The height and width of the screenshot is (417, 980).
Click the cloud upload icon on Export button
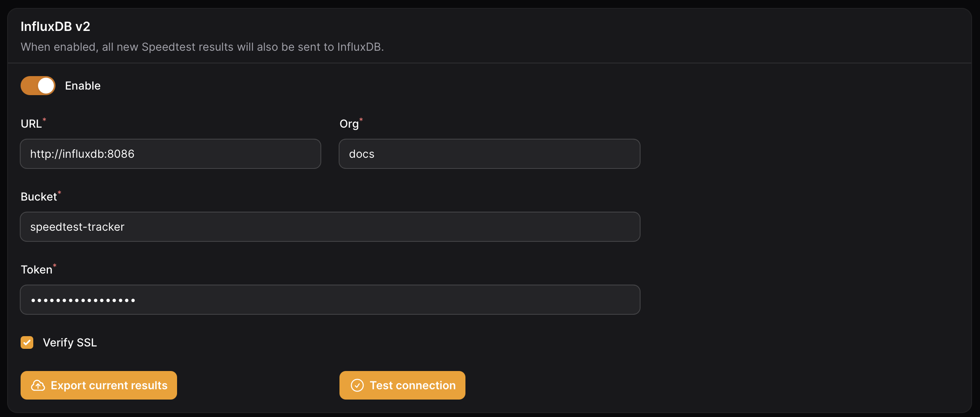tap(38, 385)
